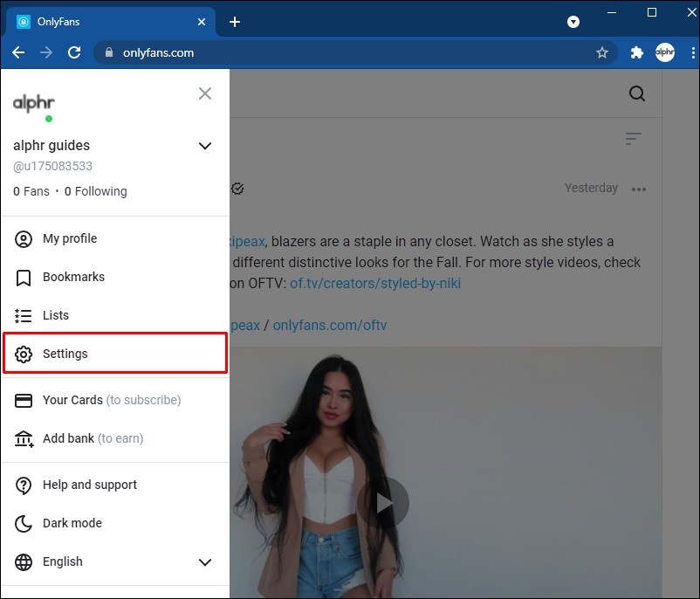Go forward in the browser
The image size is (700, 599).
pyautogui.click(x=46, y=52)
